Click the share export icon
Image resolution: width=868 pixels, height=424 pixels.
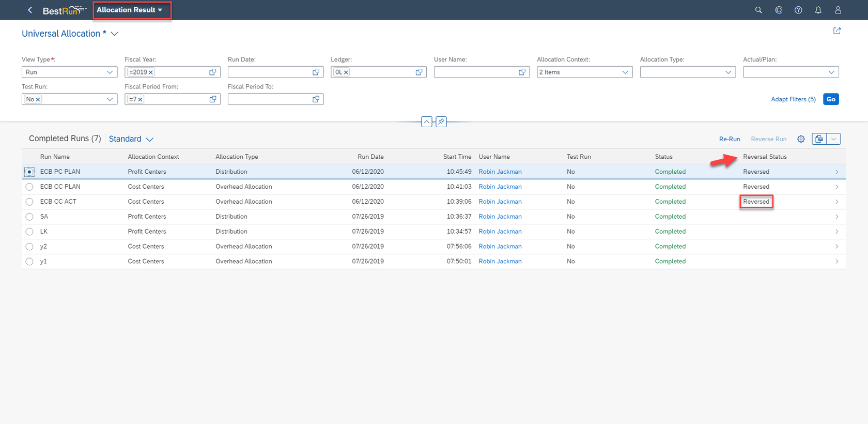pos(837,31)
